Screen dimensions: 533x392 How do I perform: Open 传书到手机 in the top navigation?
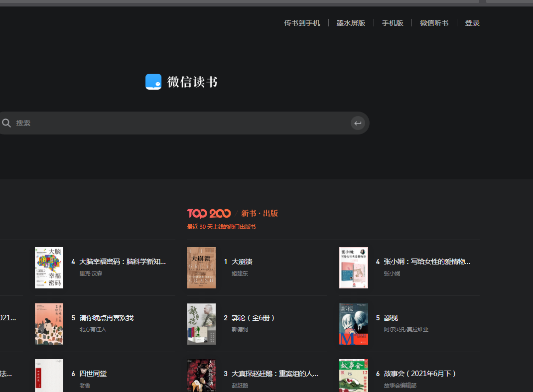[x=302, y=23]
